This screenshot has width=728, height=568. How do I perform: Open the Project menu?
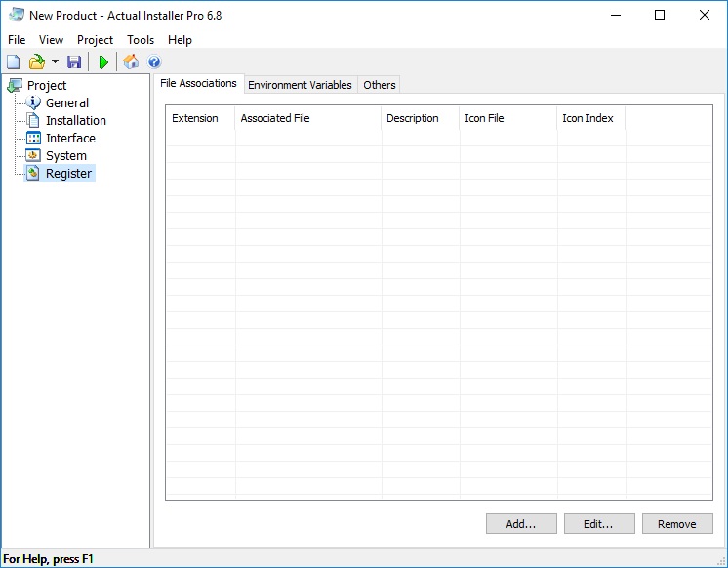96,40
